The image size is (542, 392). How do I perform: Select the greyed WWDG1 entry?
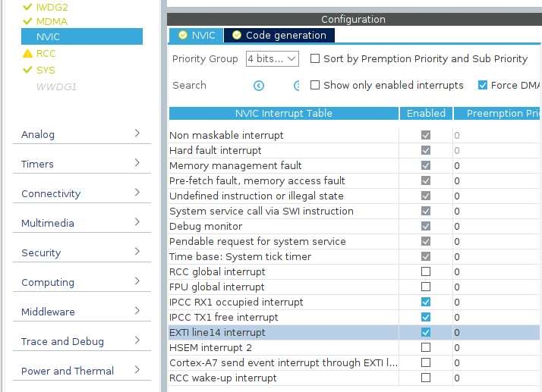pyautogui.click(x=56, y=86)
